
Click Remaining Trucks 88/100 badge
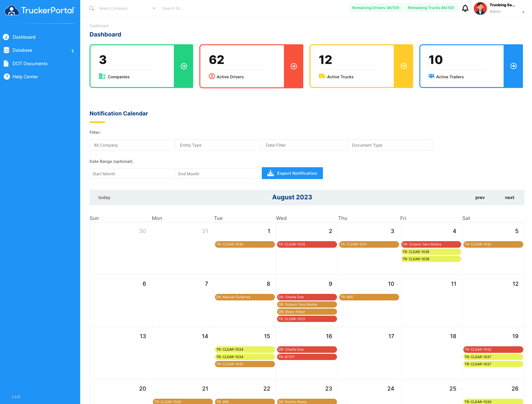click(431, 8)
